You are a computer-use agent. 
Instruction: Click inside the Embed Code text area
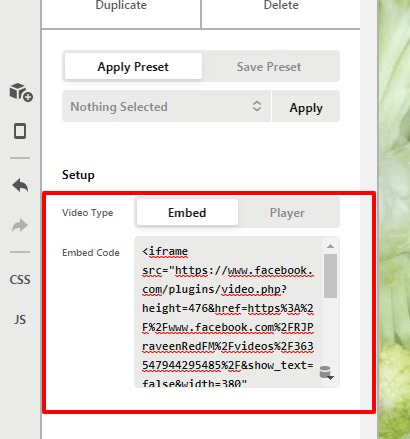point(228,312)
